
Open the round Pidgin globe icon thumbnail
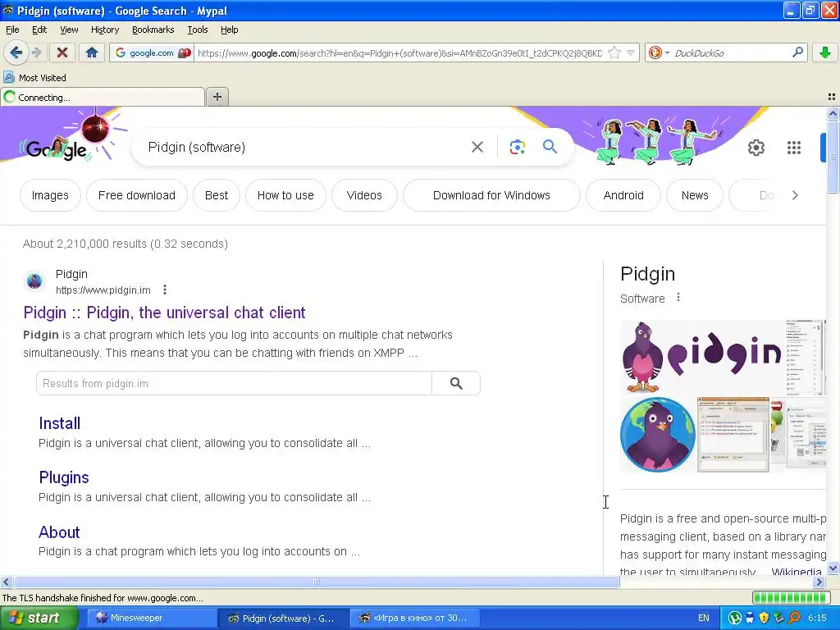657,435
